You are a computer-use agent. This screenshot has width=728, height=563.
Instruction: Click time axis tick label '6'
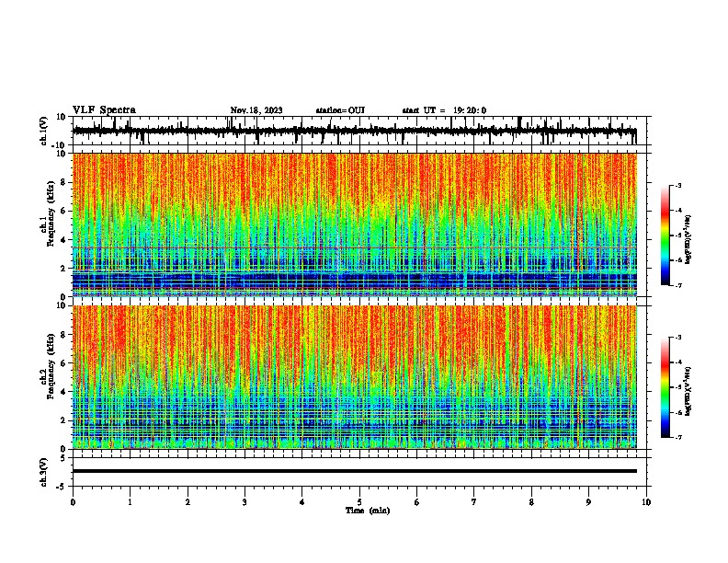click(417, 502)
